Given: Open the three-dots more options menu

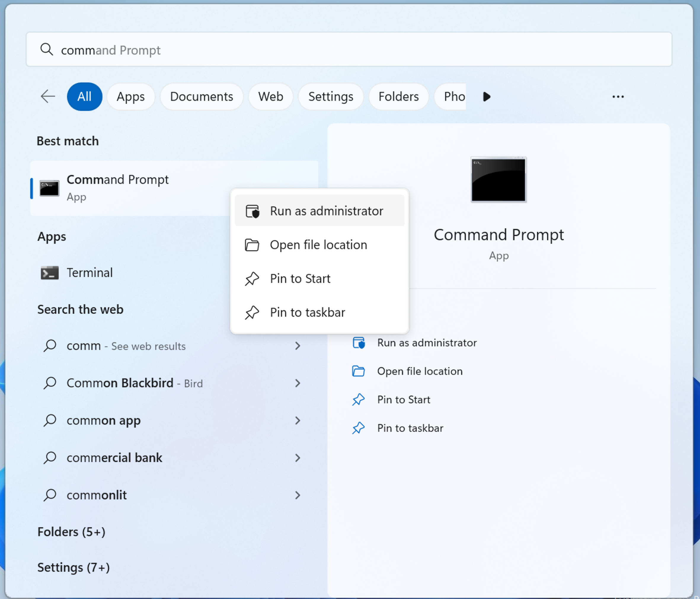Looking at the screenshot, I should [618, 97].
